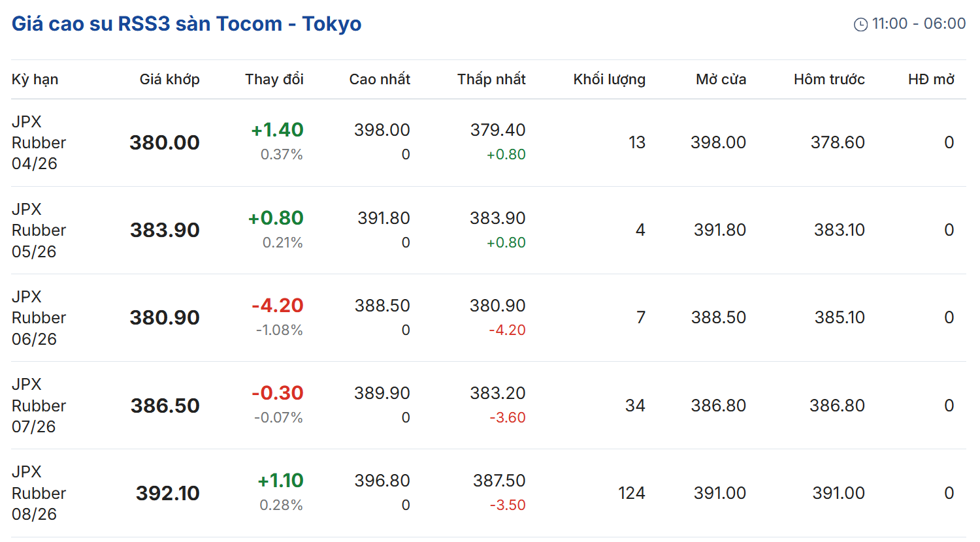Click the 124 volume value
Screen dimensions: 980x542
click(631, 493)
